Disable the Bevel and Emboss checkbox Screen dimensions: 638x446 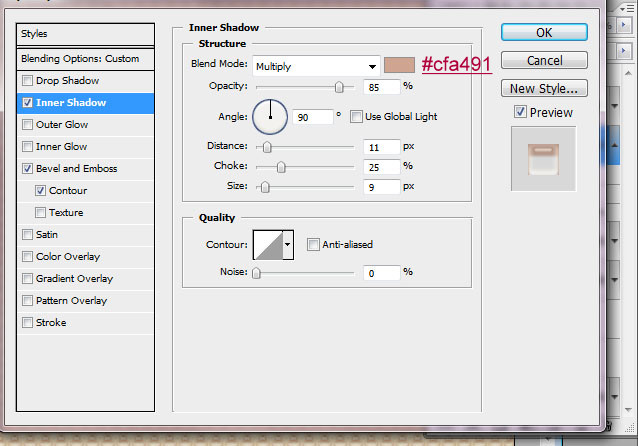coord(27,169)
